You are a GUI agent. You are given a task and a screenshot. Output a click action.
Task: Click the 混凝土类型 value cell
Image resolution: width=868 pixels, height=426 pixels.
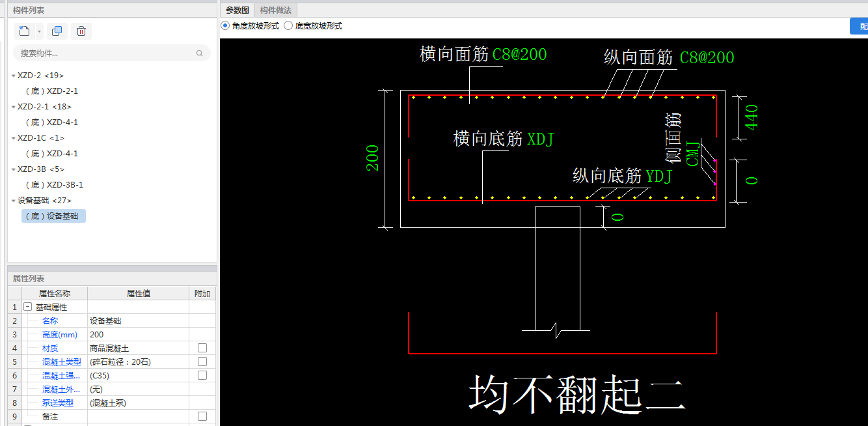138,362
